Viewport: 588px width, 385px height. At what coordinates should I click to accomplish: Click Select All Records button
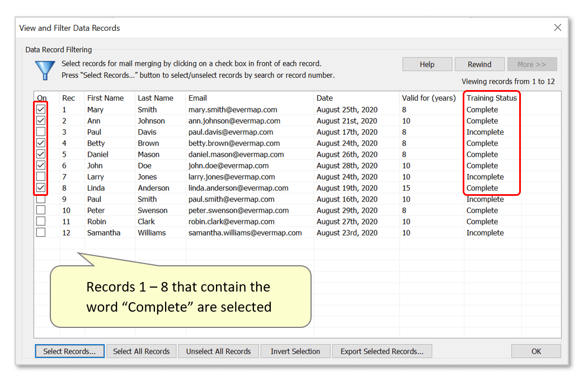142,351
